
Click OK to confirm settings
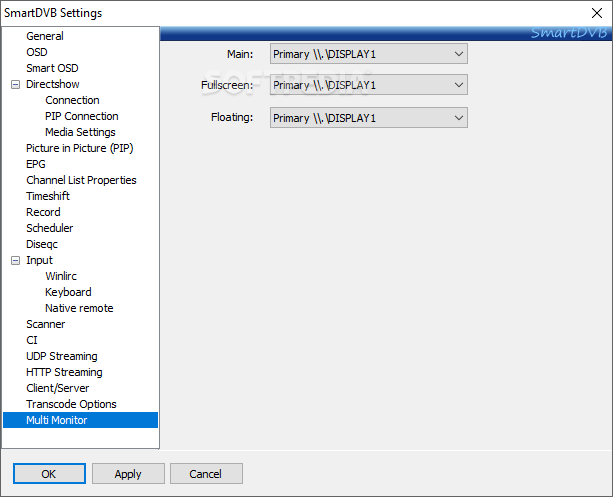coord(49,474)
